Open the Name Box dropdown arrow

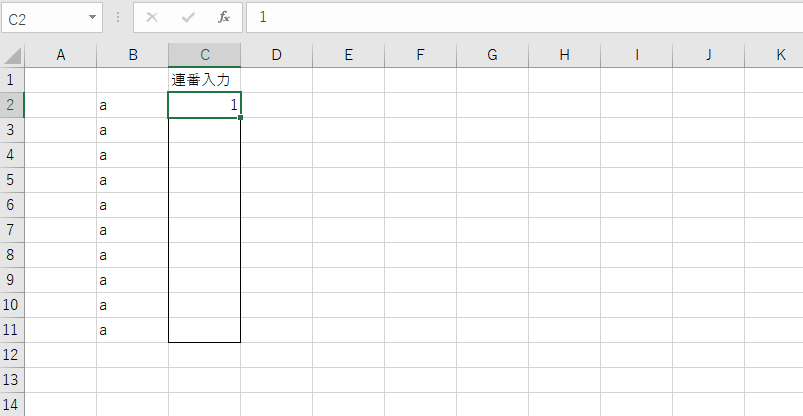93,18
